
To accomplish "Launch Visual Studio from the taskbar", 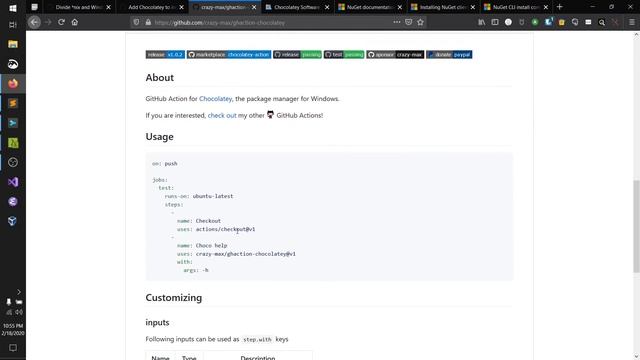I will (13, 182).
